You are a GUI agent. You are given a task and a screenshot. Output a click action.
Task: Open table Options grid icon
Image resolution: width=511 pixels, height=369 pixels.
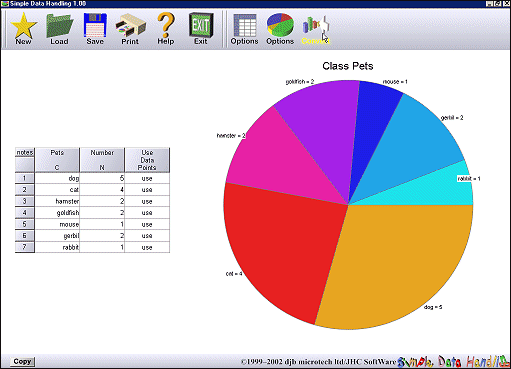tap(245, 29)
